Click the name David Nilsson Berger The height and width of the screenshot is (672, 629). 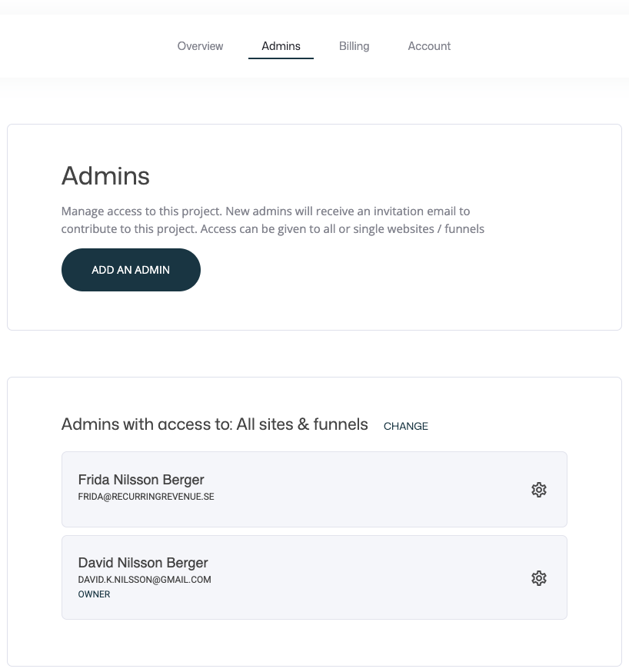(143, 562)
